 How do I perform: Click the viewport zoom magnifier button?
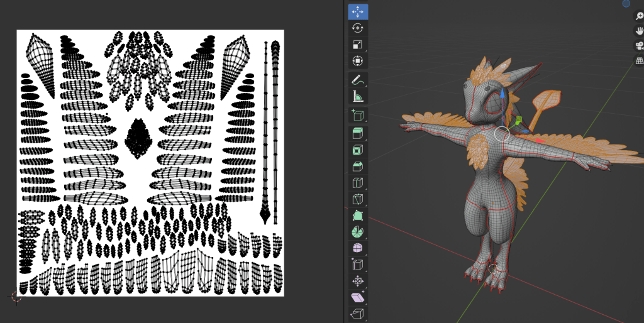coord(639,17)
